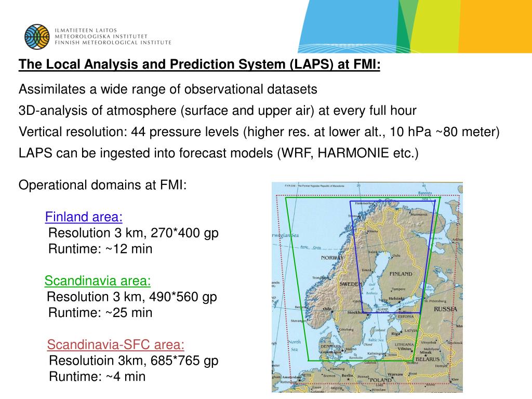This screenshot has width=532, height=399.
Task: Click Oslo on the map
Action: point(327,309)
